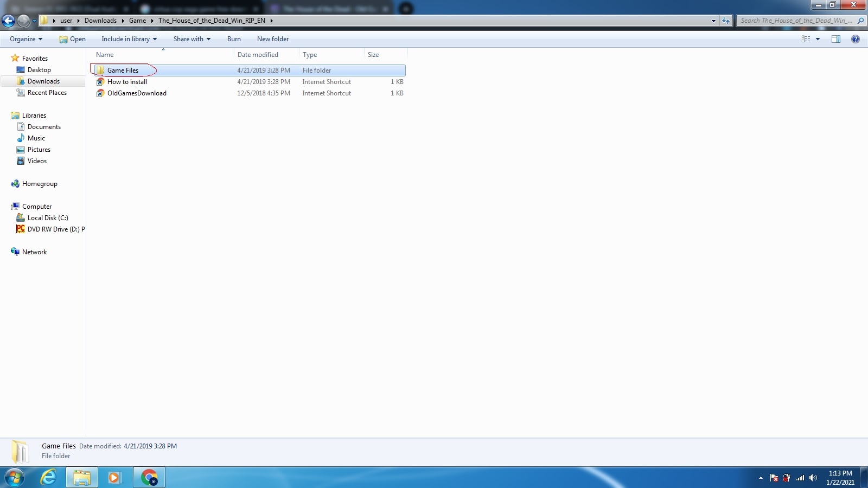Click the Libraries icon in sidebar

15,115
